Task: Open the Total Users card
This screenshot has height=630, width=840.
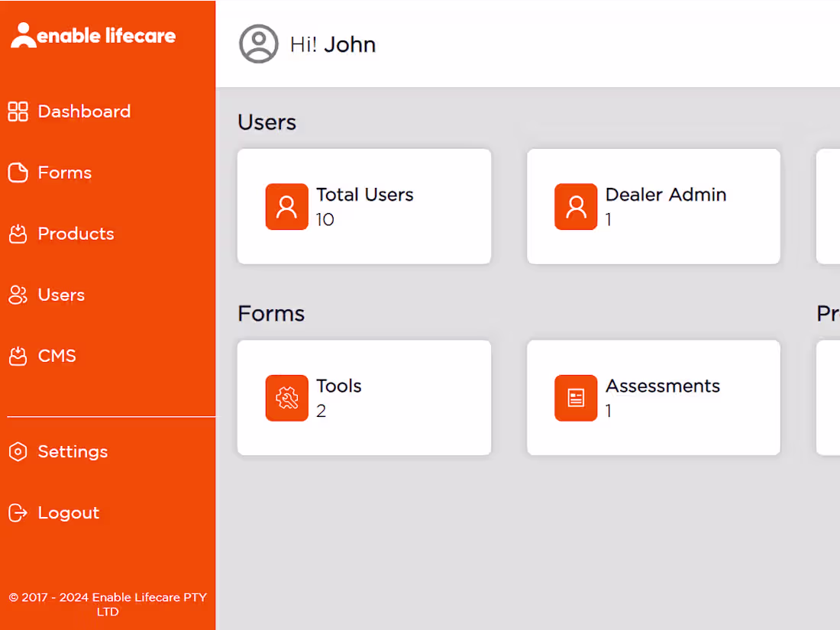Action: click(x=363, y=207)
